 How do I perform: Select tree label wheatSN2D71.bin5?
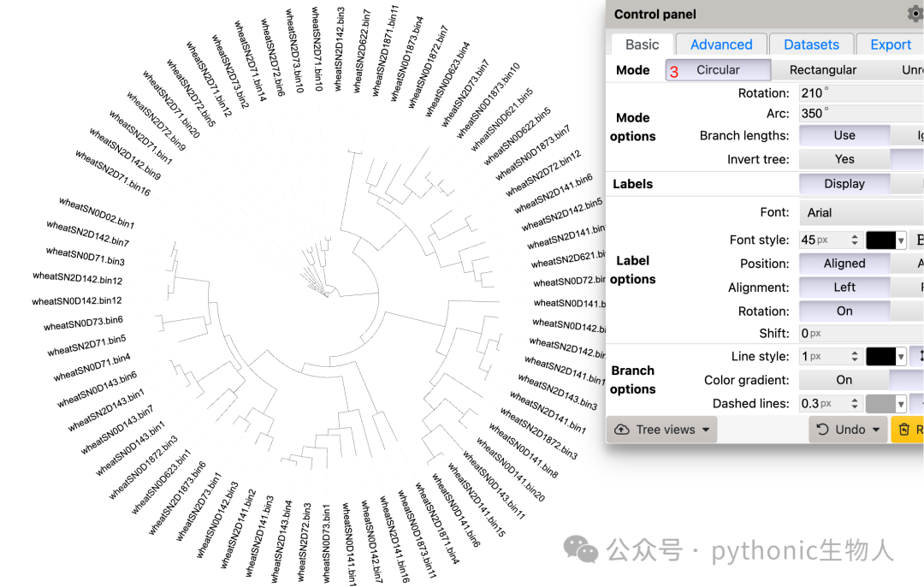tap(86, 346)
